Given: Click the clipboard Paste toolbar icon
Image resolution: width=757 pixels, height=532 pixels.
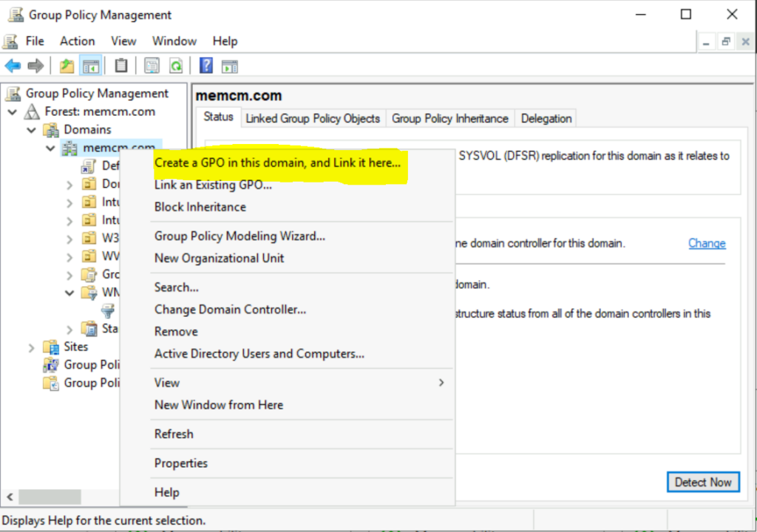Looking at the screenshot, I should [121, 66].
